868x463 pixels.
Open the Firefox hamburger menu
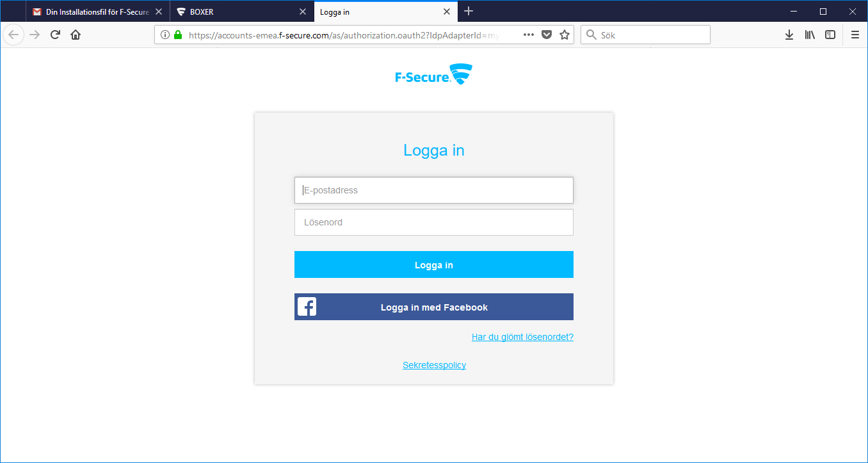point(855,35)
